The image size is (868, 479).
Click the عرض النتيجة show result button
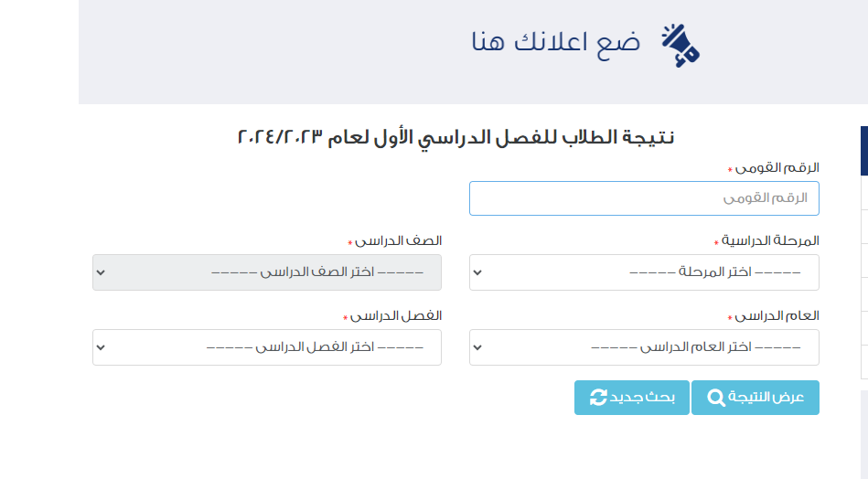(x=755, y=397)
